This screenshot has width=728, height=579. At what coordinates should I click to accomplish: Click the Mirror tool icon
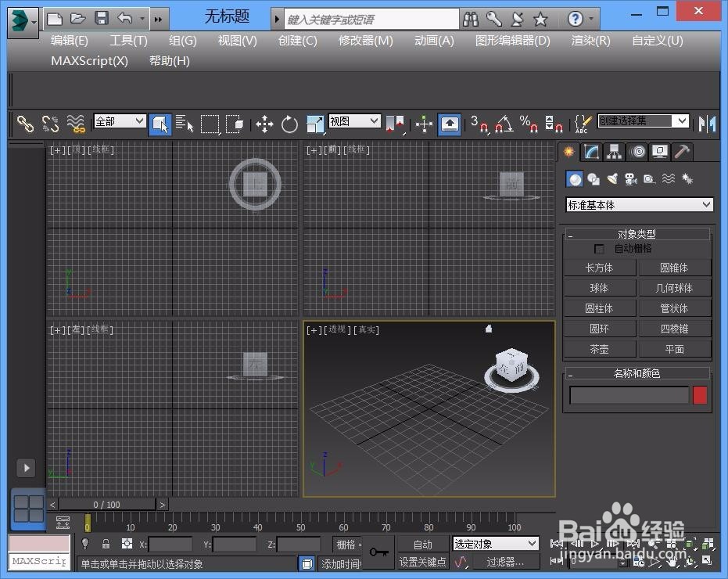click(x=707, y=124)
